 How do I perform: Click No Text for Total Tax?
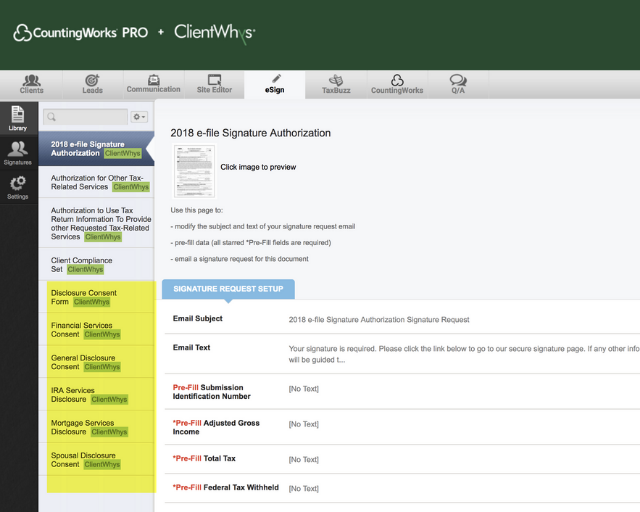304,460
